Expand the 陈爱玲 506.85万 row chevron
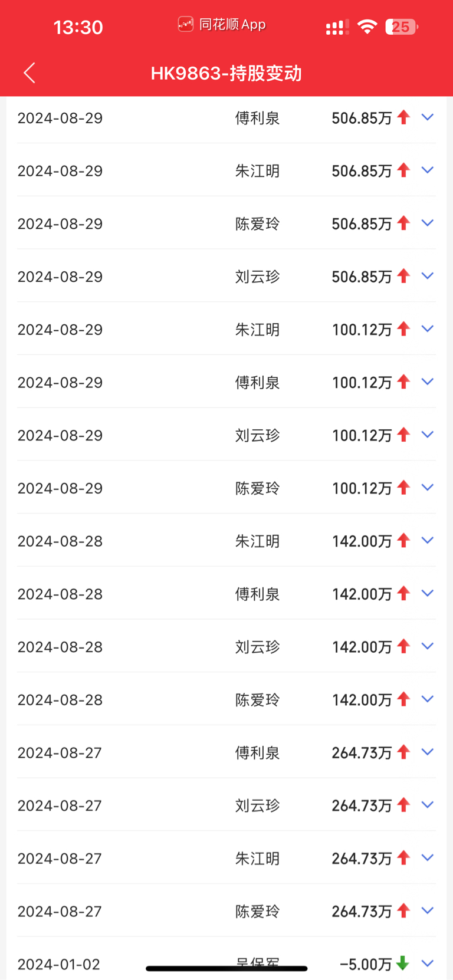 428,223
